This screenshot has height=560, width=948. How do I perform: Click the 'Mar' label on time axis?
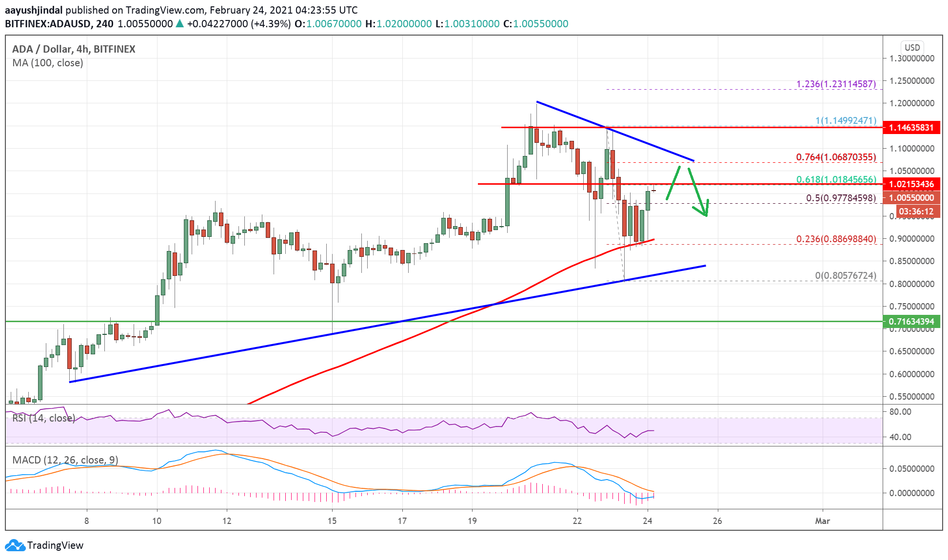click(823, 521)
